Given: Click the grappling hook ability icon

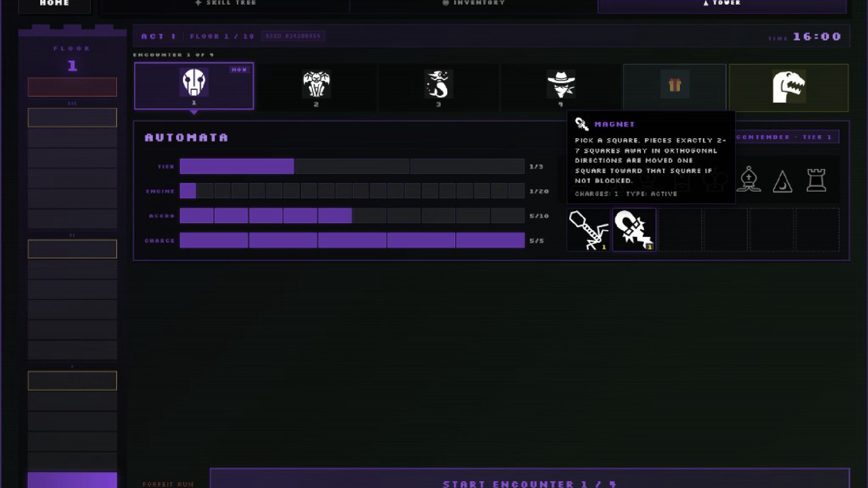Looking at the screenshot, I should coord(588,230).
